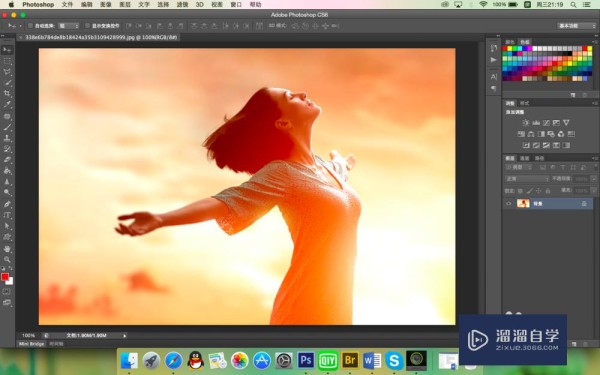The width and height of the screenshot is (600, 375).
Task: Open the Actions panel play icon
Action: coord(494,60)
